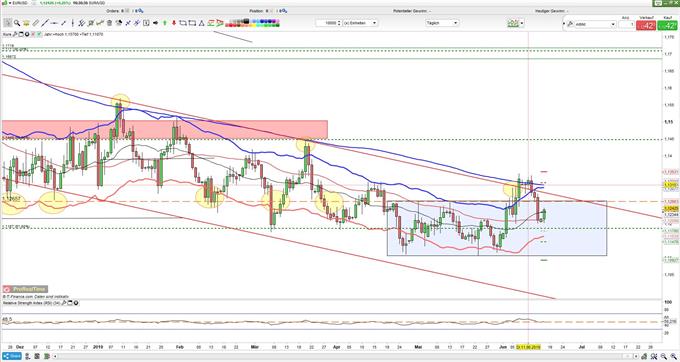Toggle the green checkmark box in price panel
The image size is (680, 362).
(x=39, y=34)
